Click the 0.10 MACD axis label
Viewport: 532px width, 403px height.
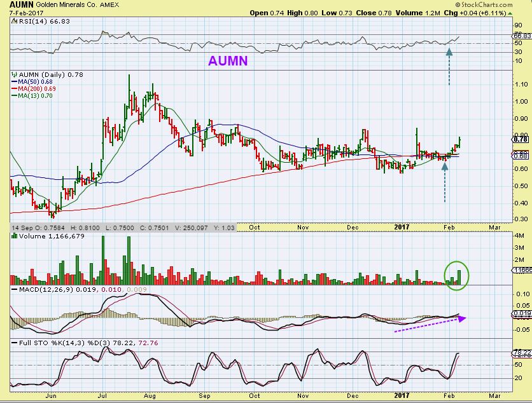(x=523, y=294)
